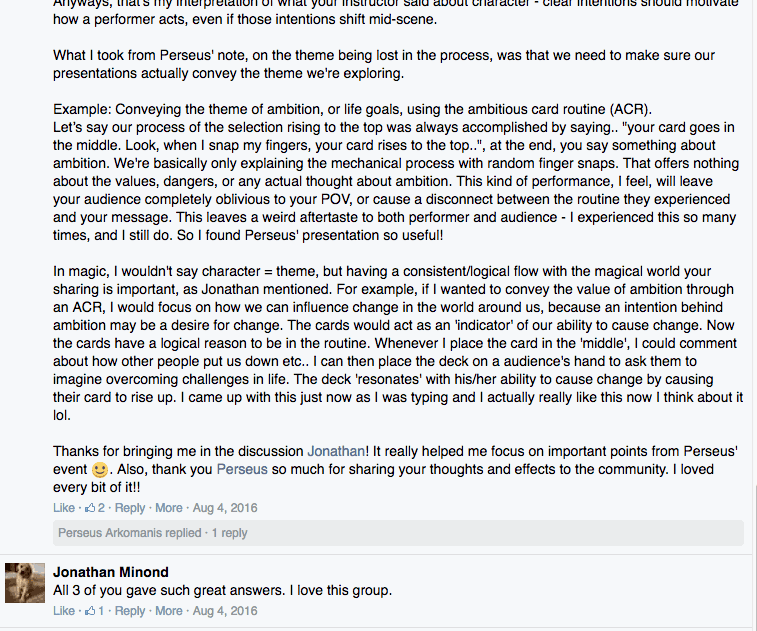Open Aug 4, 2016 timestamp of long comment

pyautogui.click(x=225, y=508)
